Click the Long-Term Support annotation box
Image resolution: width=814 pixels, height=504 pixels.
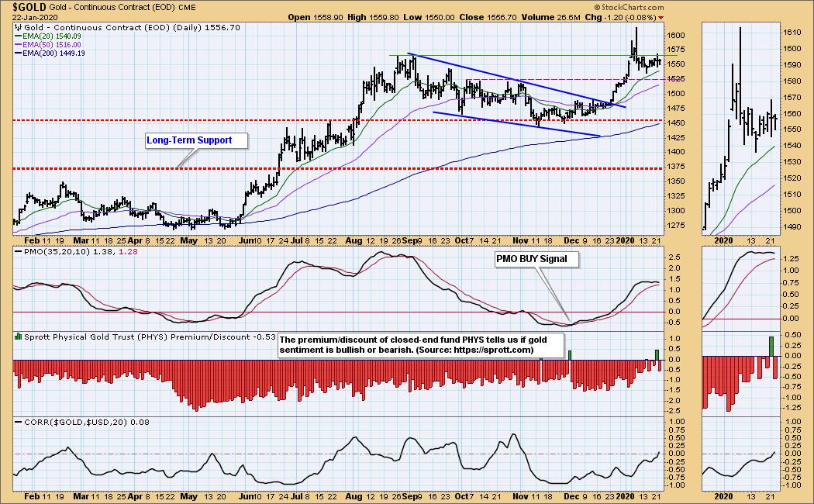point(196,140)
